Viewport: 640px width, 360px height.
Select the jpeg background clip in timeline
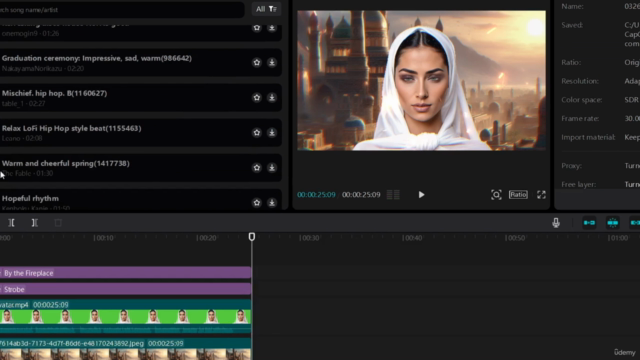[125, 349]
